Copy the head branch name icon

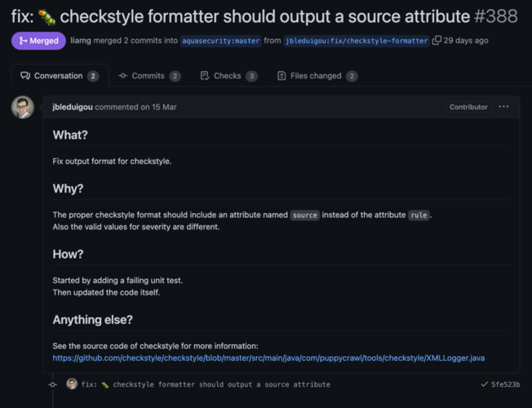[437, 41]
